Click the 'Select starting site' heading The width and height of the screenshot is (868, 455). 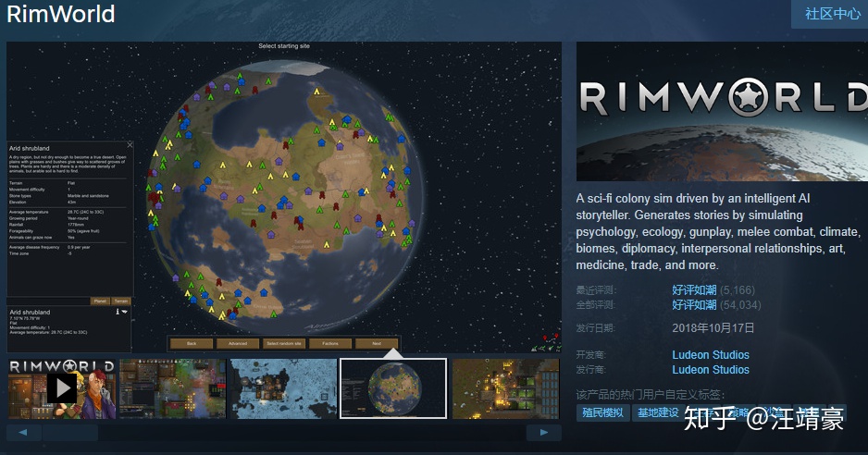coord(284,46)
